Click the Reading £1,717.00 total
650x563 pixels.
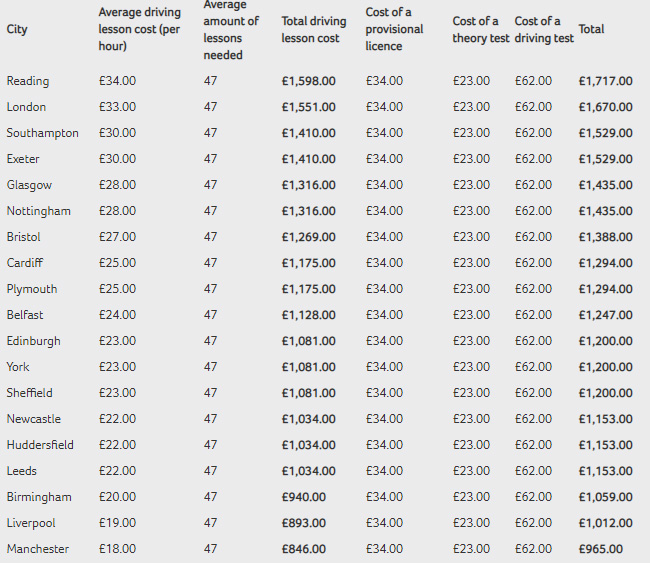coord(605,81)
